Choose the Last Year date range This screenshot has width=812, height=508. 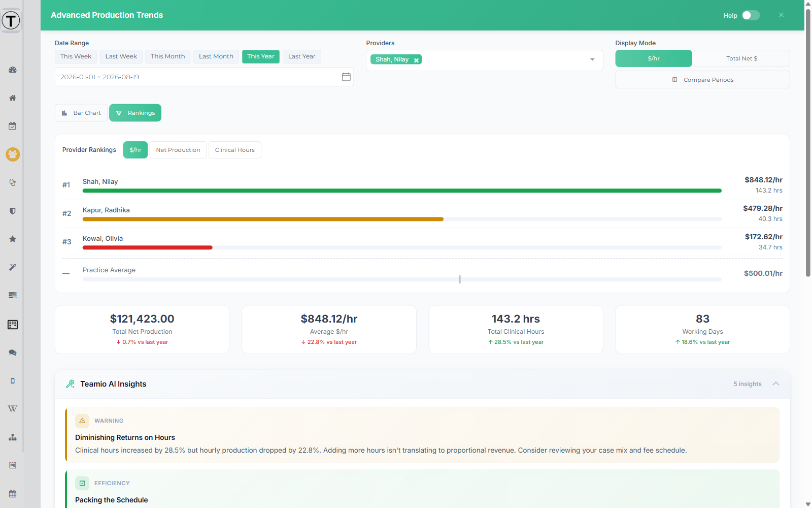tap(302, 56)
